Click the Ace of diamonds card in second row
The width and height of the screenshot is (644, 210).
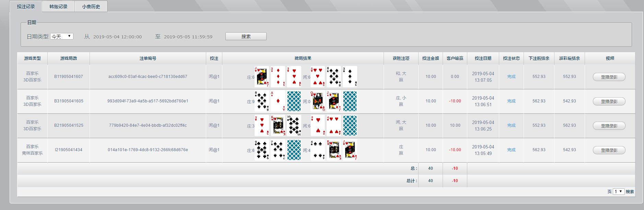pos(278,101)
